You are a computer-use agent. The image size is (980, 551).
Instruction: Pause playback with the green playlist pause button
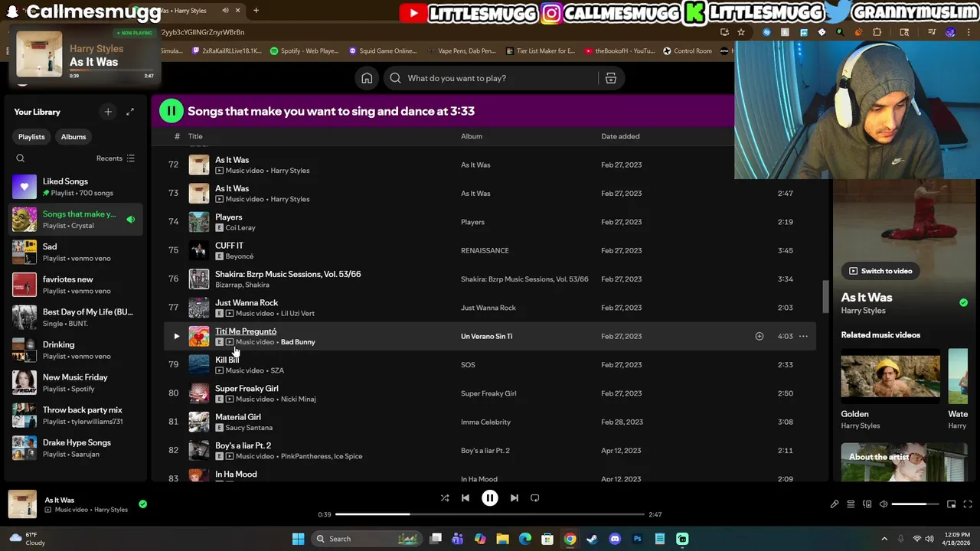pyautogui.click(x=171, y=111)
